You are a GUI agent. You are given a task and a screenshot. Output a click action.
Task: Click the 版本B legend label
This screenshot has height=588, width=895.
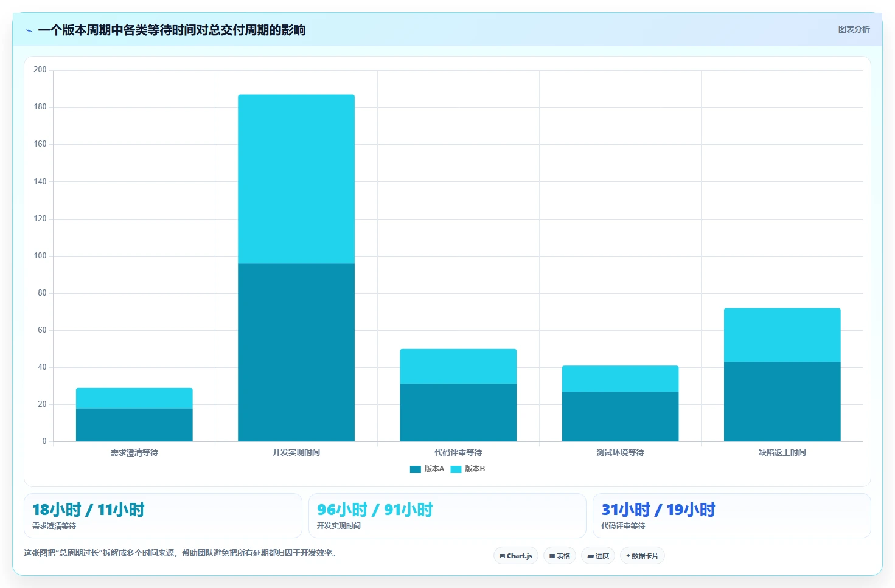tap(475, 469)
